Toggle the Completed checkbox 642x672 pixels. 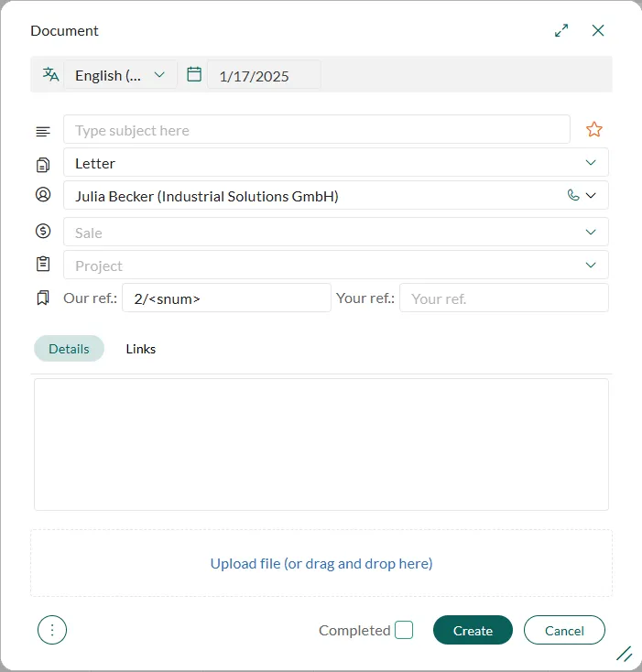pos(404,630)
